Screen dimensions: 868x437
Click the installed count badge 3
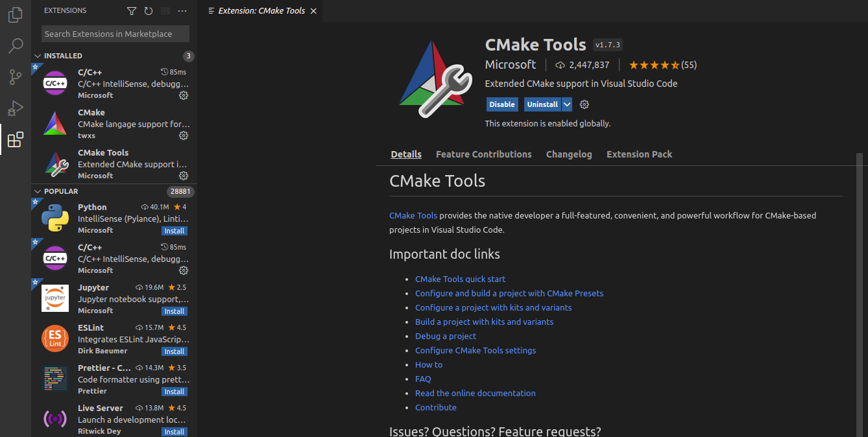[x=188, y=56]
